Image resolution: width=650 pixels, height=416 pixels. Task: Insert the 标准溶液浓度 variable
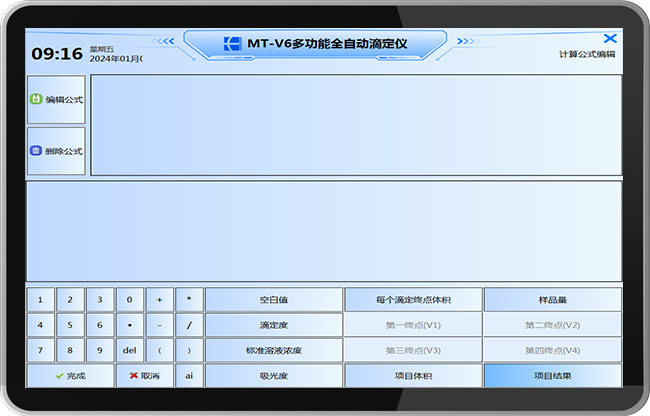tap(273, 350)
